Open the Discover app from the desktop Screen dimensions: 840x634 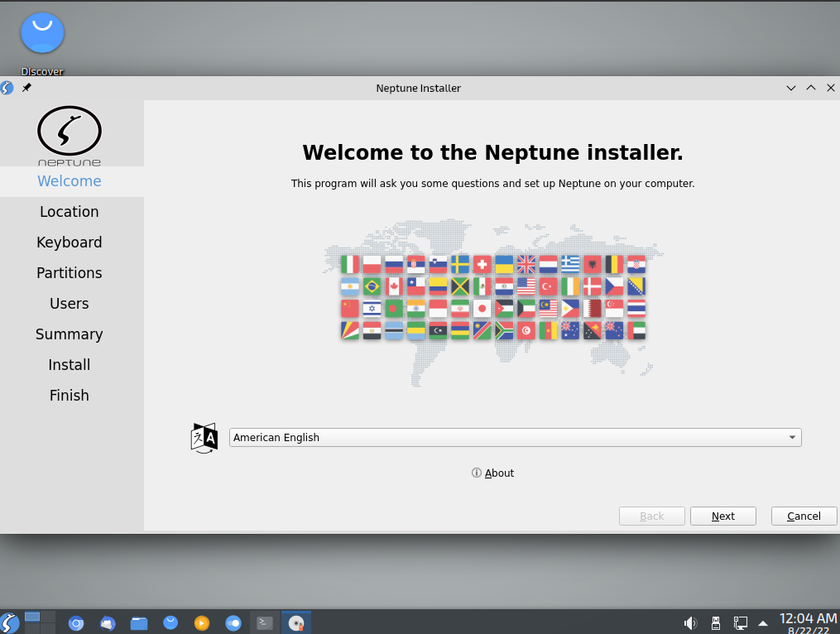click(x=41, y=33)
